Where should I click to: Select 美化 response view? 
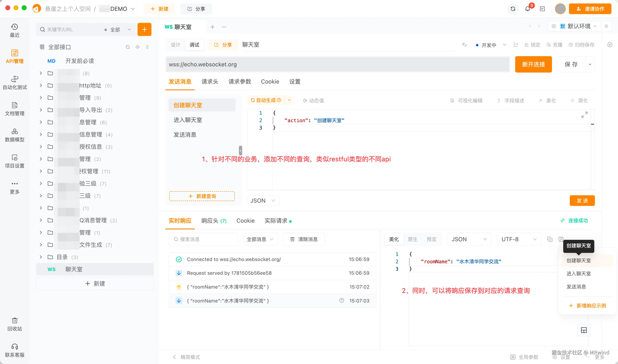point(394,239)
